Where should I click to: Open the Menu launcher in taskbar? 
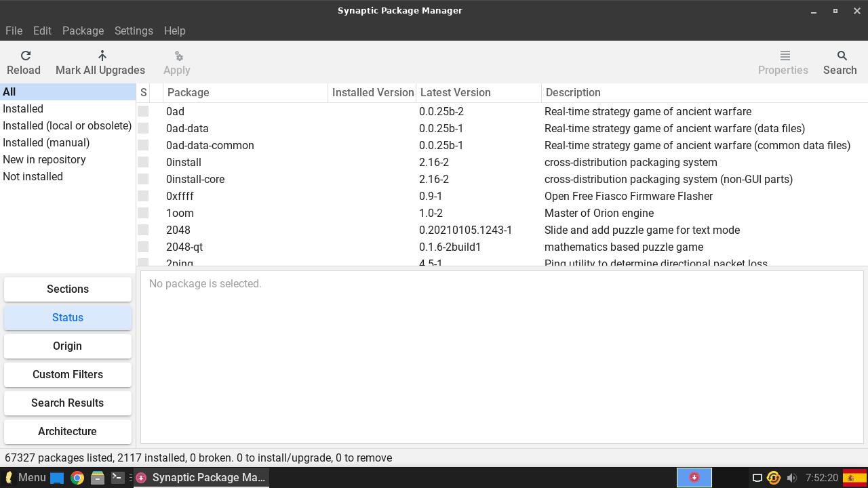point(24,477)
